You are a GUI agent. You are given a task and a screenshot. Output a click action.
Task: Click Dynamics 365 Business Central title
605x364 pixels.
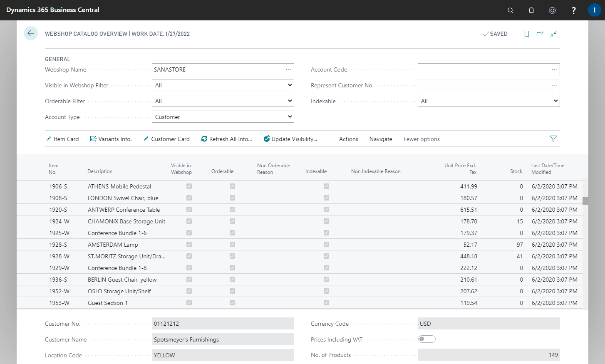pyautogui.click(x=53, y=10)
